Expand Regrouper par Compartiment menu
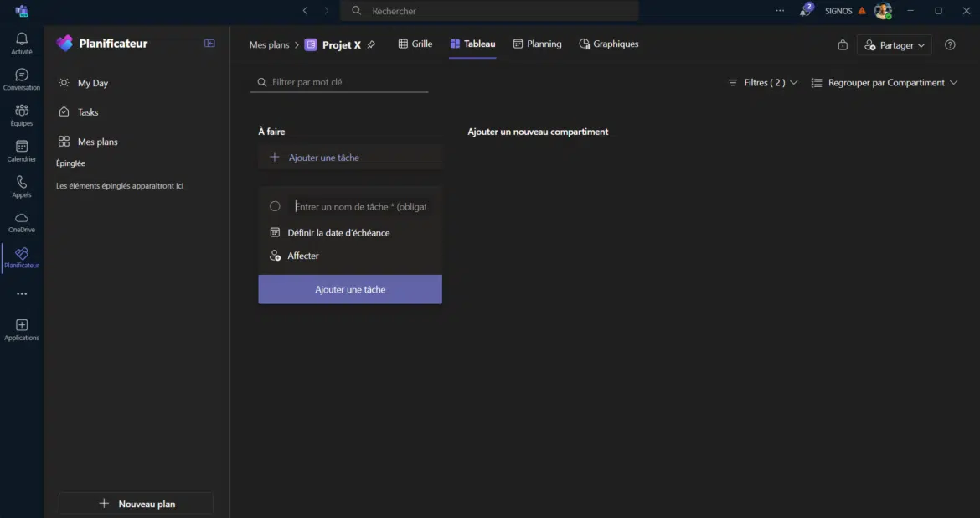 (x=885, y=83)
